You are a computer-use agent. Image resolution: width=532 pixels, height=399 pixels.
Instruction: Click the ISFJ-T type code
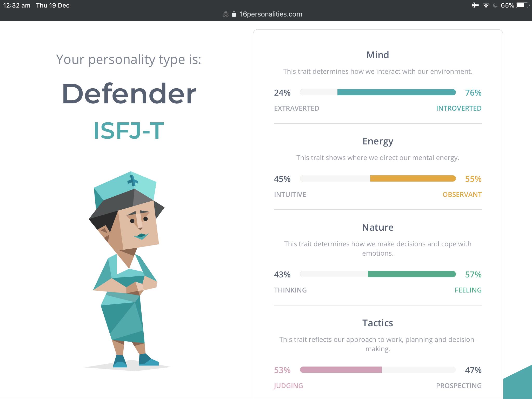pos(129,131)
